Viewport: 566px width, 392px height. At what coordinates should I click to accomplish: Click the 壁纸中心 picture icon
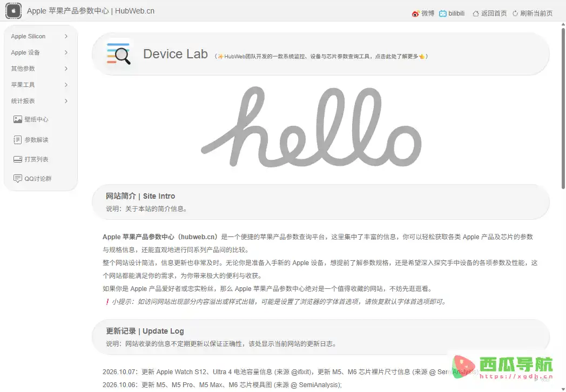tap(18, 119)
